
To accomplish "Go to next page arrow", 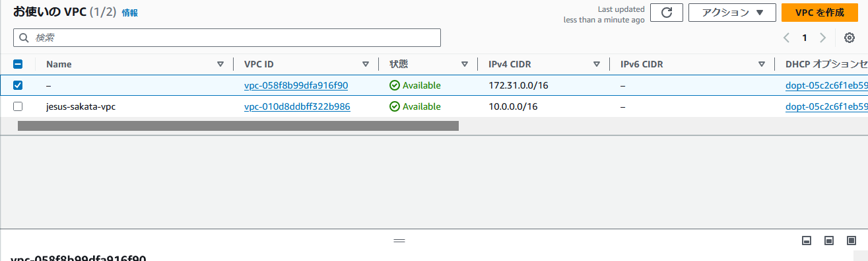I will pyautogui.click(x=822, y=38).
